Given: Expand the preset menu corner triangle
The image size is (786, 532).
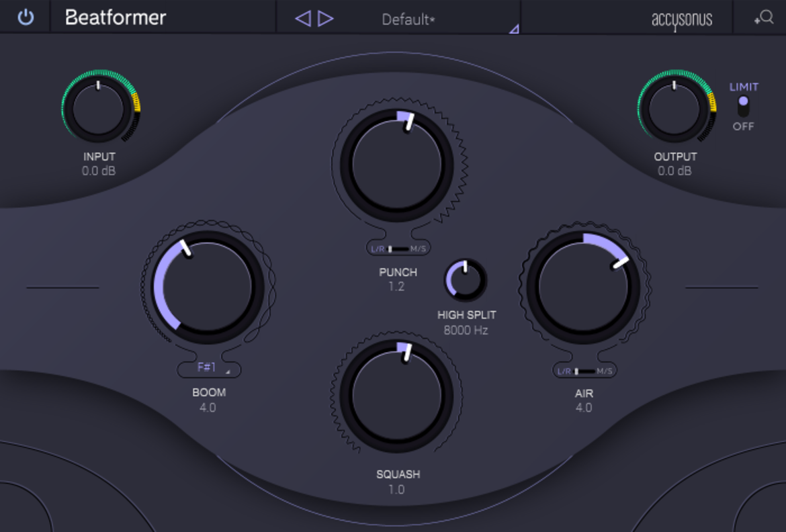Looking at the screenshot, I should coord(514,30).
